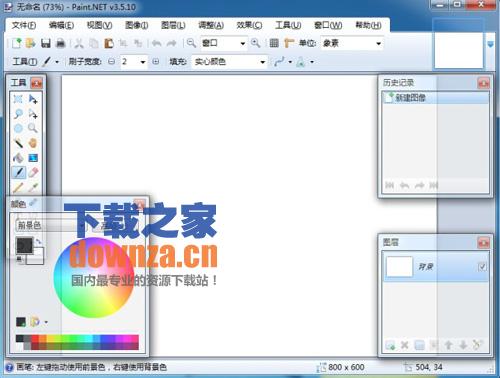Select the Magic Wand tool
500x378 pixels.
pos(18,143)
